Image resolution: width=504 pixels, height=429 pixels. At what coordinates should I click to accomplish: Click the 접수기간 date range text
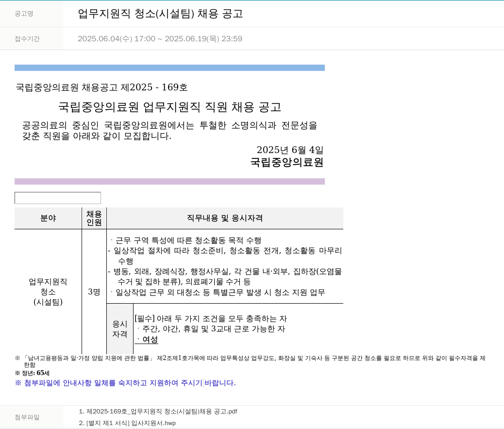[160, 38]
